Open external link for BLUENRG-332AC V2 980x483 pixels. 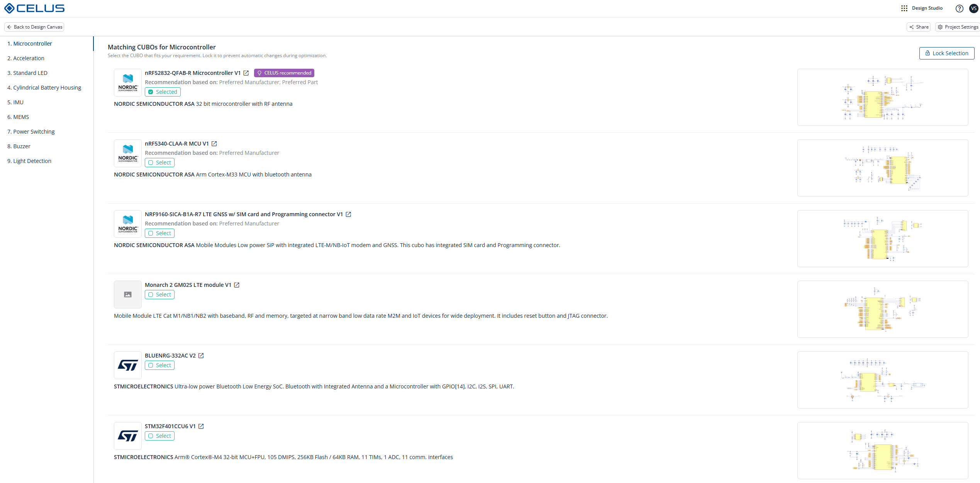pos(201,356)
